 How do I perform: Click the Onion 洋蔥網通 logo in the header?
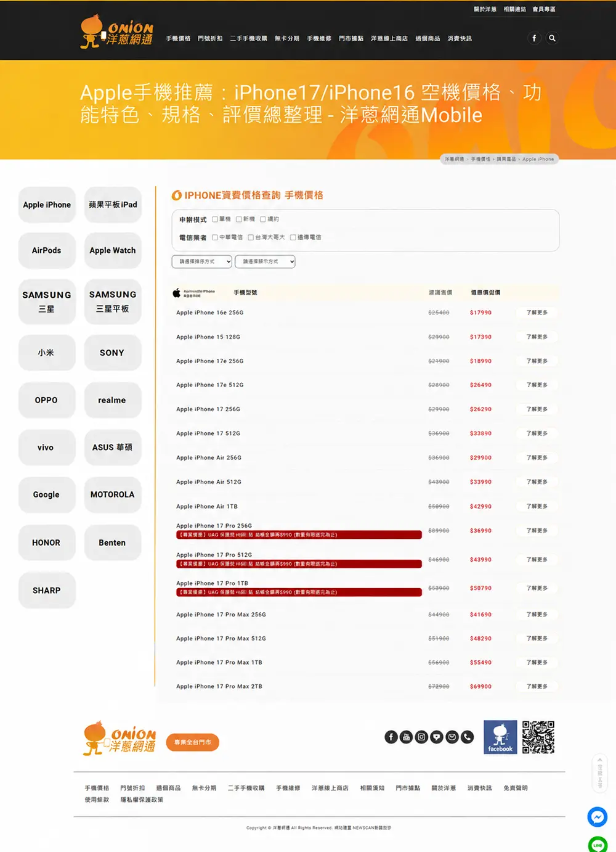pyautogui.click(x=117, y=32)
